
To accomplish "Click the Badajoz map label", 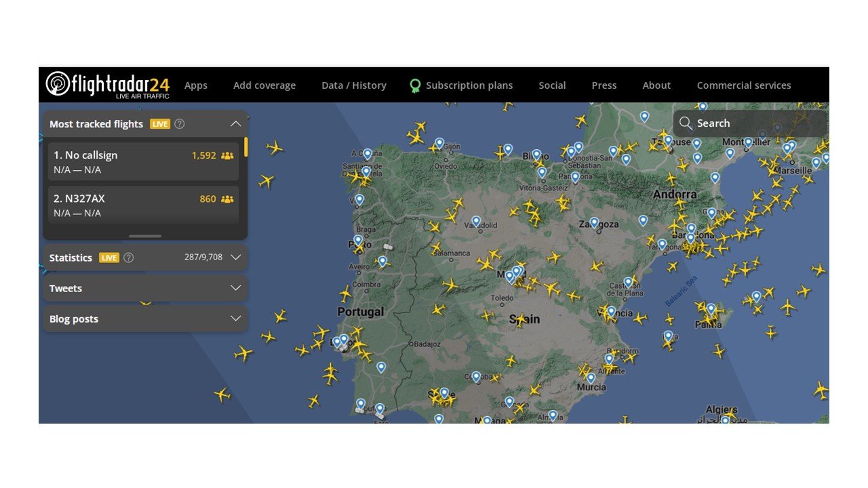I will click(x=427, y=344).
